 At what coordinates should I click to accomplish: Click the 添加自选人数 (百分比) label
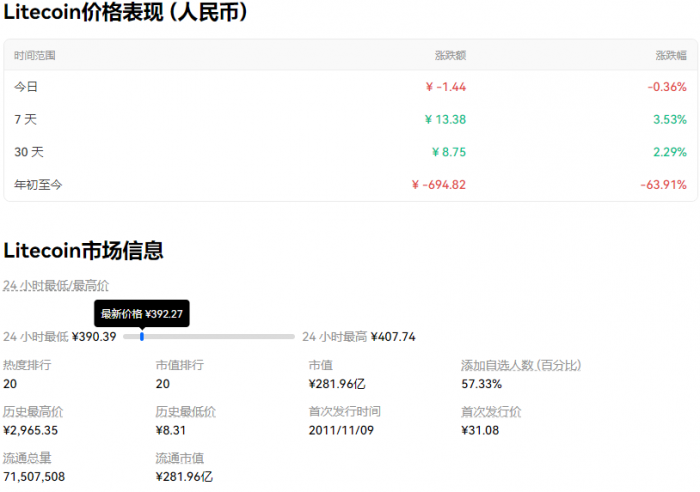pos(521,365)
